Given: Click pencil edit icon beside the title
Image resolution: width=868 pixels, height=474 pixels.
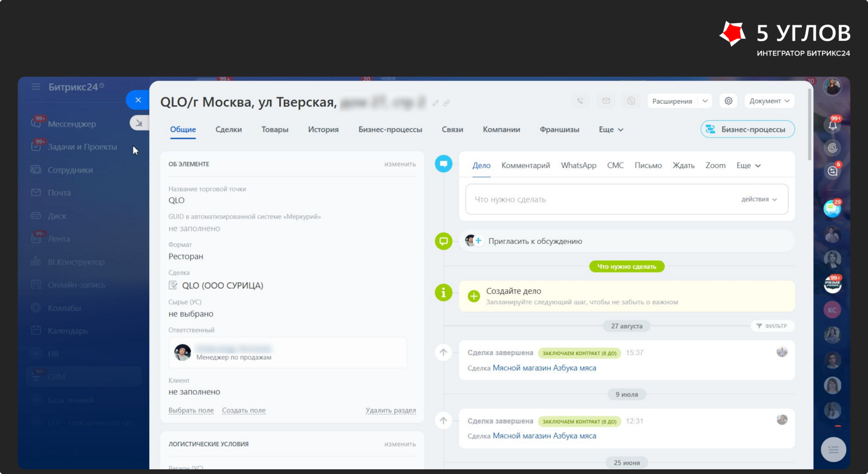Looking at the screenshot, I should [436, 103].
